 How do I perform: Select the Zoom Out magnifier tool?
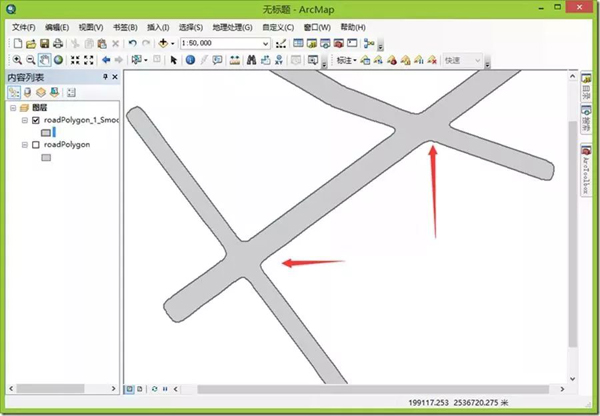(x=31, y=60)
